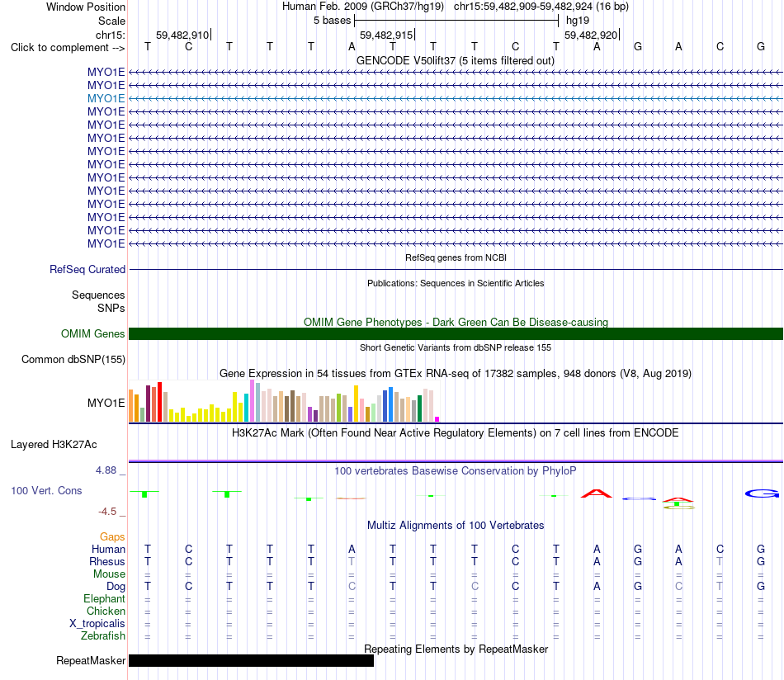Click the small magenta last bar of GTEx chart
Viewport: 784px width, 680px height.
(437, 419)
